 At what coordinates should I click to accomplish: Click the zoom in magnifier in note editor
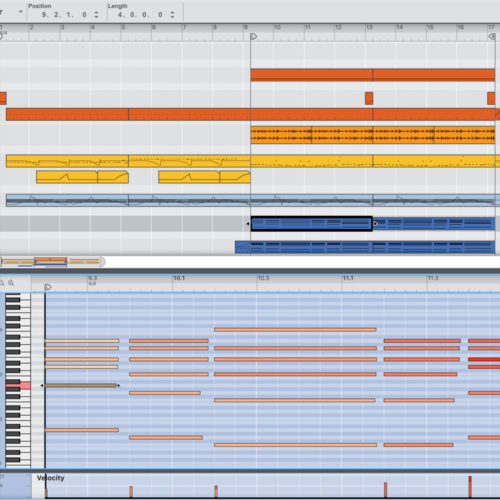point(11,283)
